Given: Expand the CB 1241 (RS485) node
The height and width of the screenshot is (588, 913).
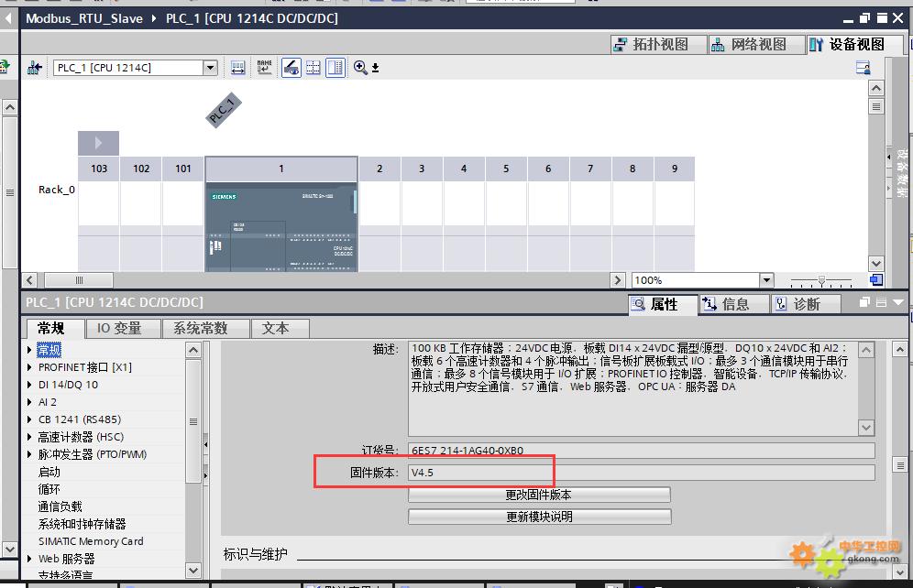Looking at the screenshot, I should pyautogui.click(x=29, y=419).
